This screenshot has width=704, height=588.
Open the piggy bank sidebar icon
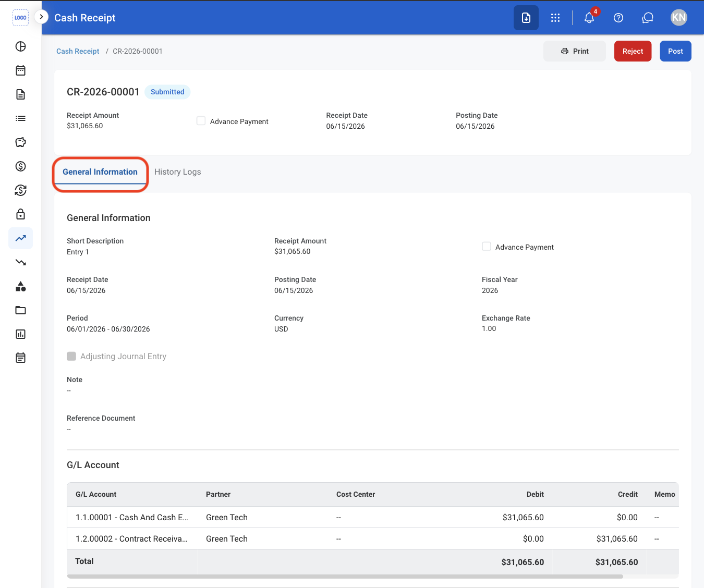click(20, 142)
